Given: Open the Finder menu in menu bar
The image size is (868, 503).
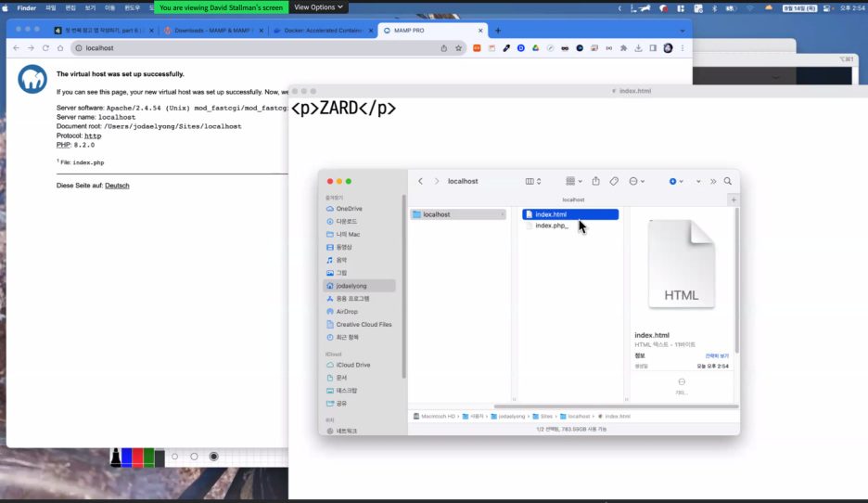Looking at the screenshot, I should point(27,7).
